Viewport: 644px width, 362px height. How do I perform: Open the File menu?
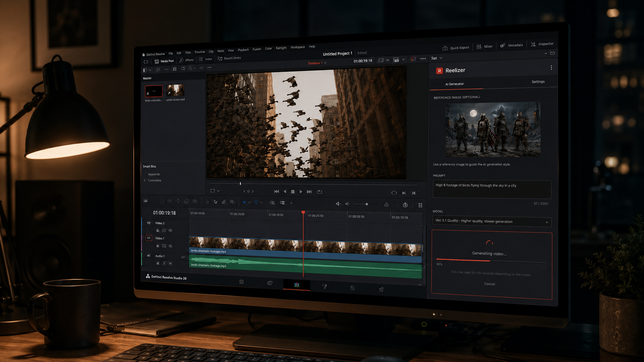pyautogui.click(x=171, y=53)
